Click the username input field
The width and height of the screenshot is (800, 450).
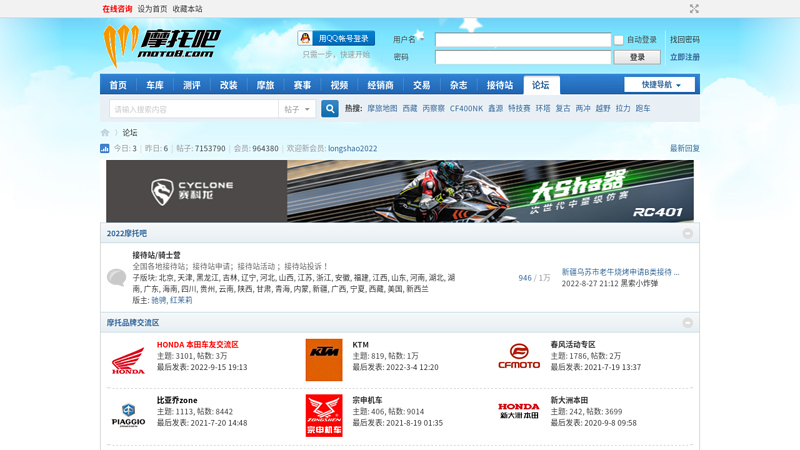[523, 39]
